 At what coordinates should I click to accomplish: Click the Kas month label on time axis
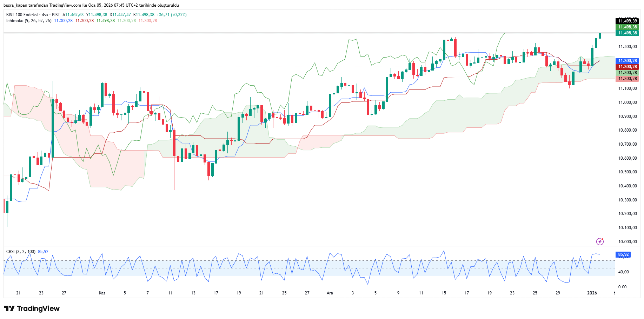pyautogui.click(x=102, y=293)
